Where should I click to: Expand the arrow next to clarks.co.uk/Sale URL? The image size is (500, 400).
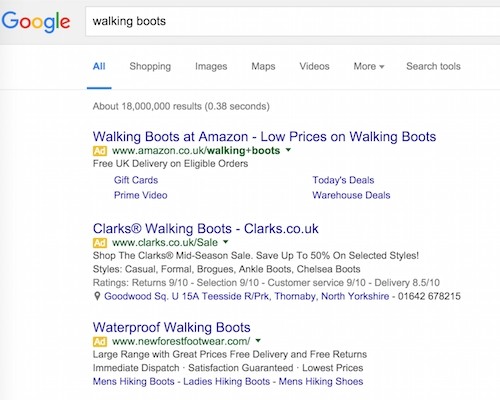226,242
